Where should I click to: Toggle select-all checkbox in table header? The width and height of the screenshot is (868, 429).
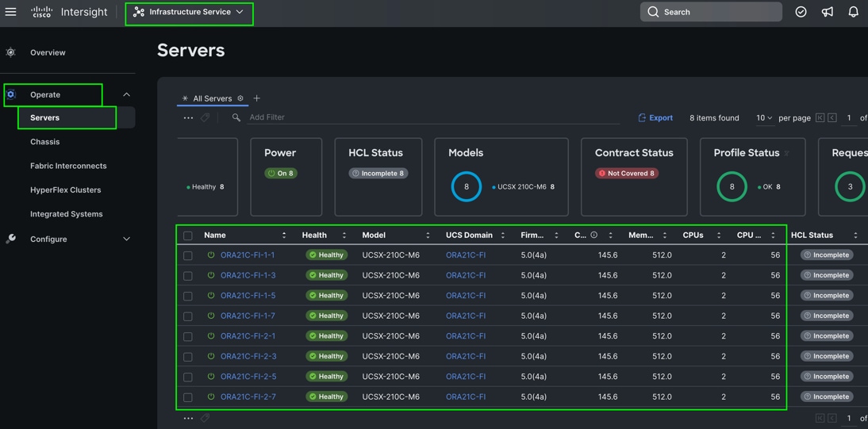pos(188,236)
